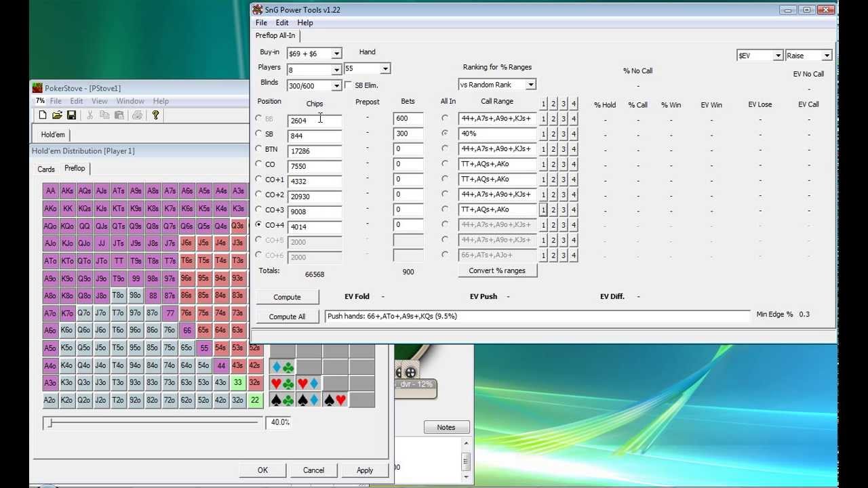The height and width of the screenshot is (488, 868).
Task: Select the heart-diamond suit combination cell
Action: tap(309, 384)
